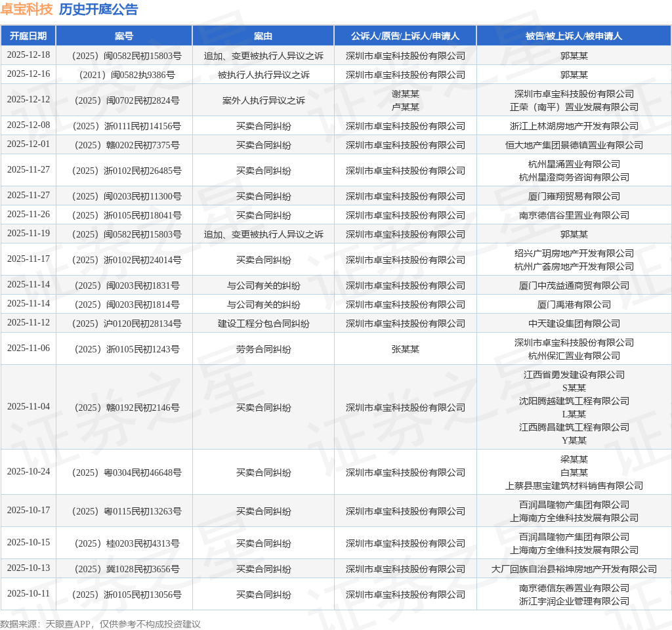Select case number (2025)闽0203民初1814号

click(x=127, y=304)
